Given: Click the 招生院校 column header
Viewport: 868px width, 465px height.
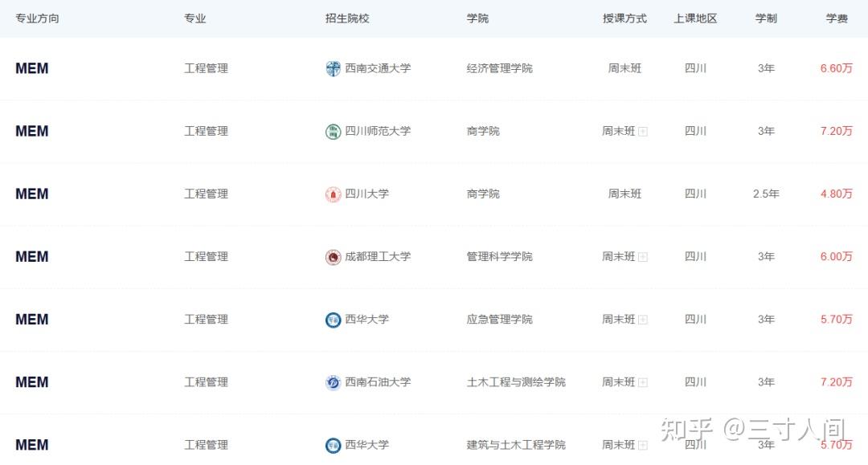Looking at the screenshot, I should (x=347, y=18).
